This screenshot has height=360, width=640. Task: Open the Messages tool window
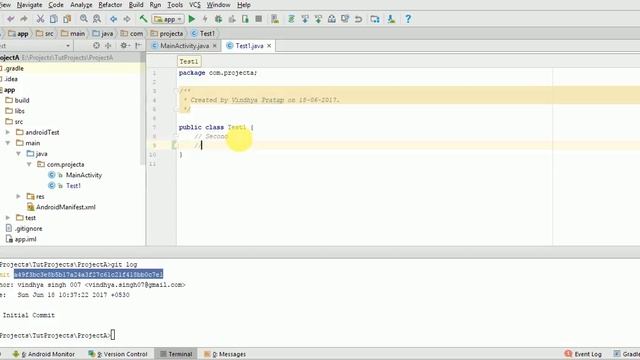tap(225, 354)
